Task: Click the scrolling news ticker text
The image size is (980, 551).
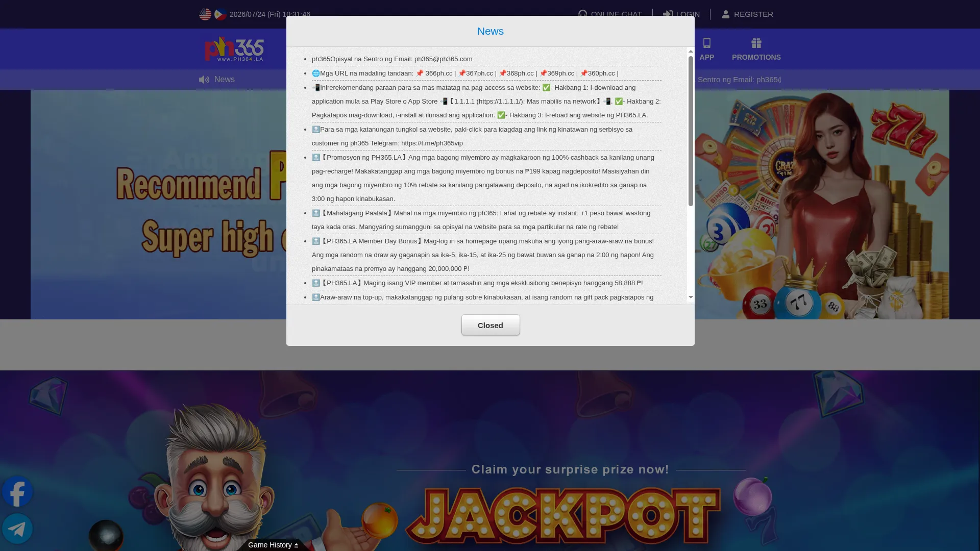Action: click(738, 80)
